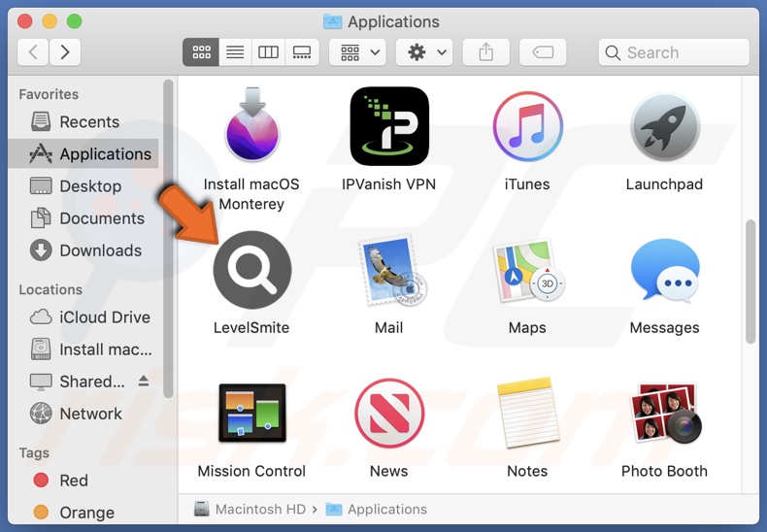Select the Notes app icon
The image size is (767, 532).
click(x=528, y=413)
